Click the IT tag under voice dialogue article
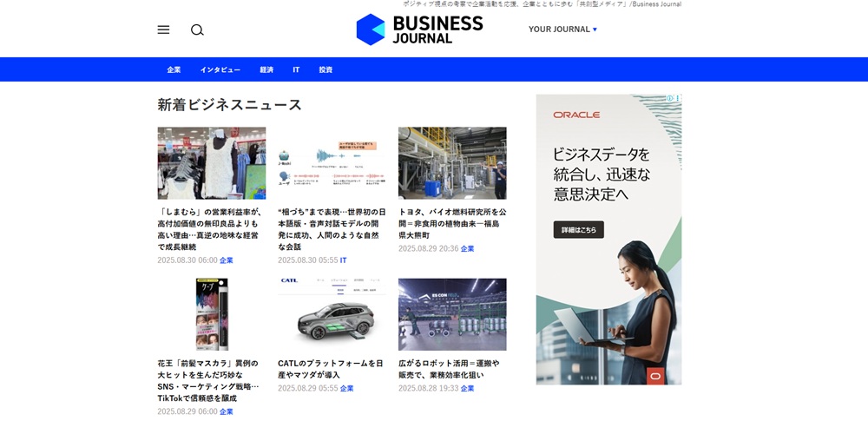The image size is (868, 421). coord(343,260)
